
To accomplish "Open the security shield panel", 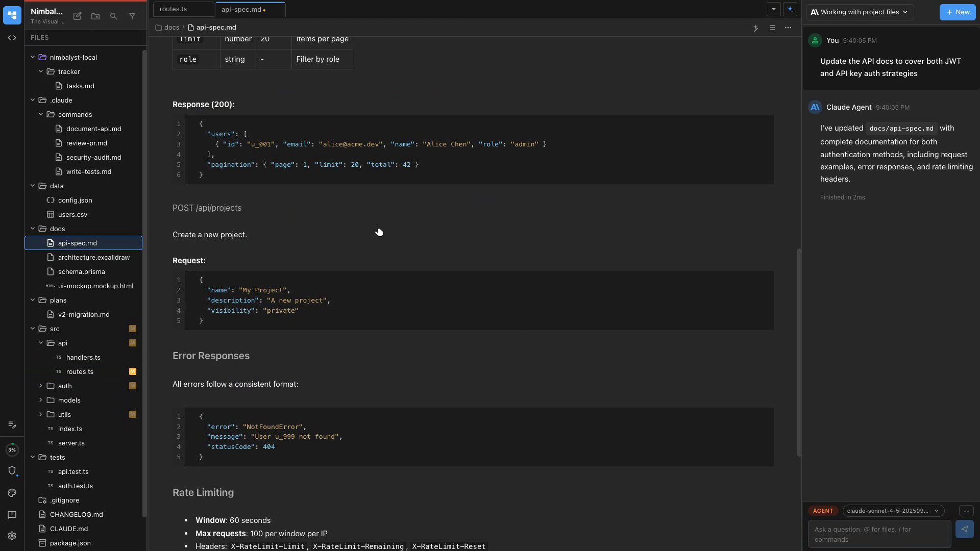I will 12,471.
